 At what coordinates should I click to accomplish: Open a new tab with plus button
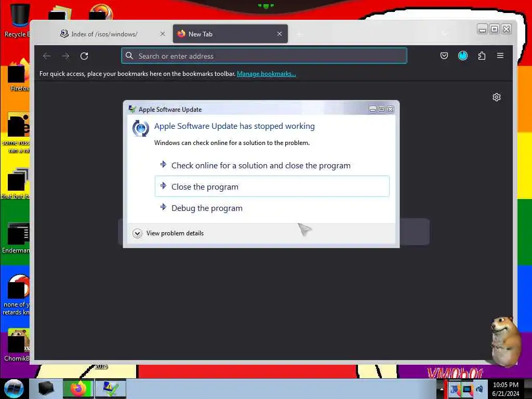pos(299,34)
